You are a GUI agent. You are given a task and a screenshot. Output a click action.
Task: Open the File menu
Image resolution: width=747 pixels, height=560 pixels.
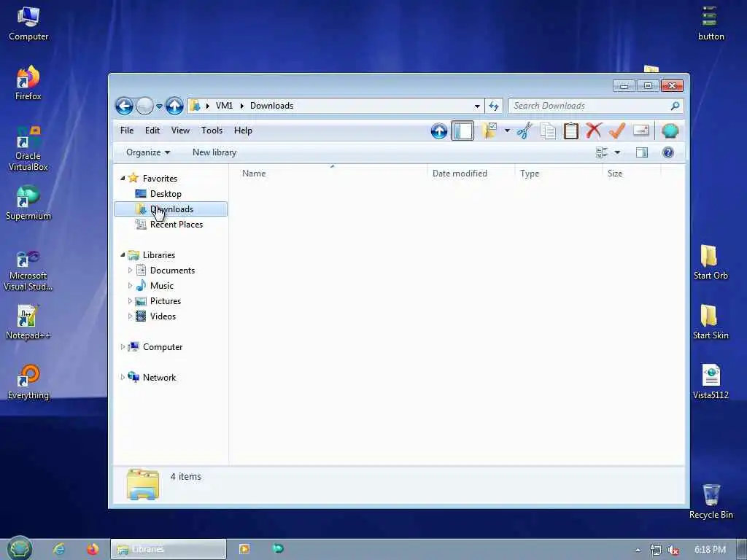point(127,131)
